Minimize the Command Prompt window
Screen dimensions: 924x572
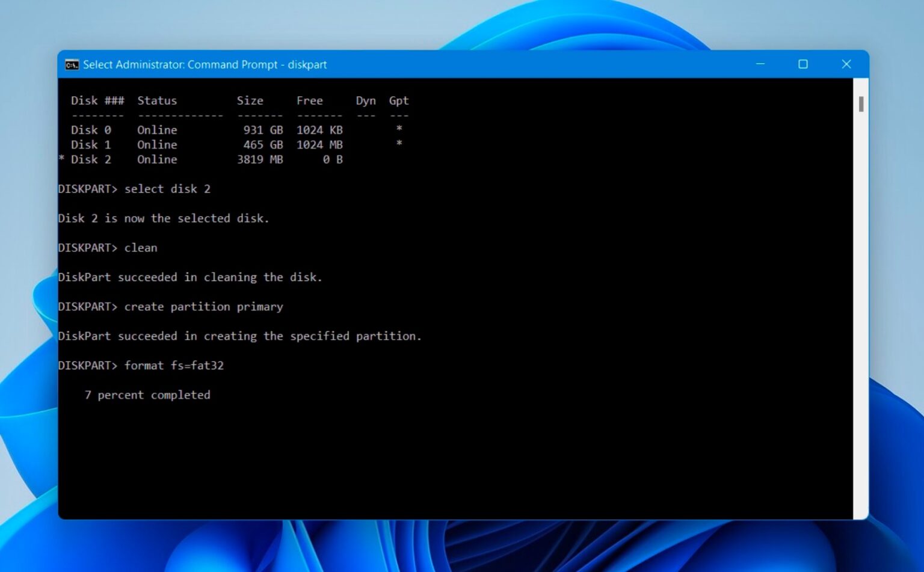pyautogui.click(x=760, y=64)
